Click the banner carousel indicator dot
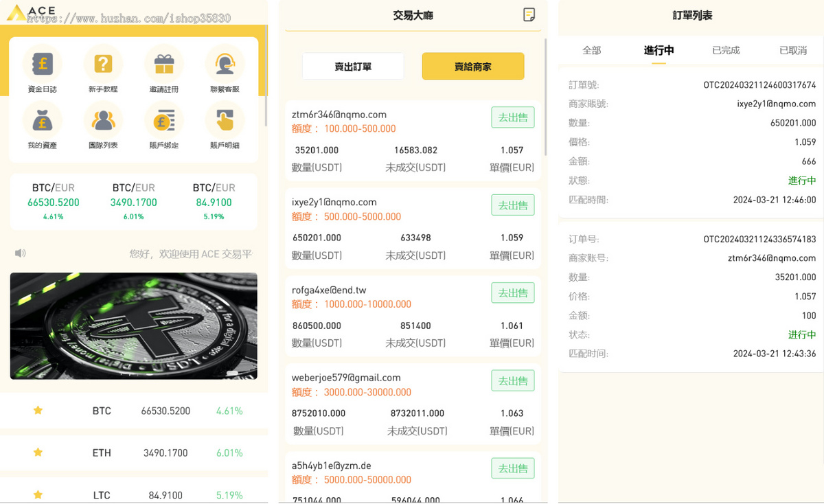Image resolution: width=824 pixels, height=504 pixels. click(232, 373)
